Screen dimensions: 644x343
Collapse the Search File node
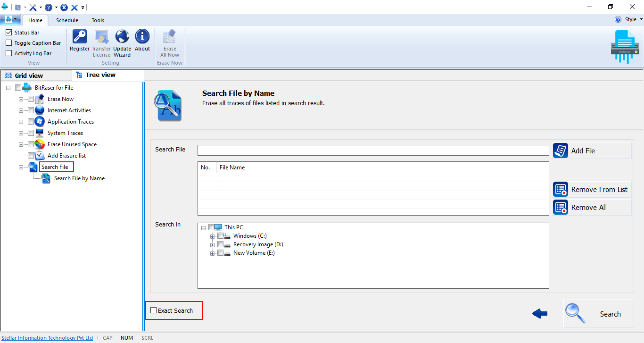pos(21,167)
